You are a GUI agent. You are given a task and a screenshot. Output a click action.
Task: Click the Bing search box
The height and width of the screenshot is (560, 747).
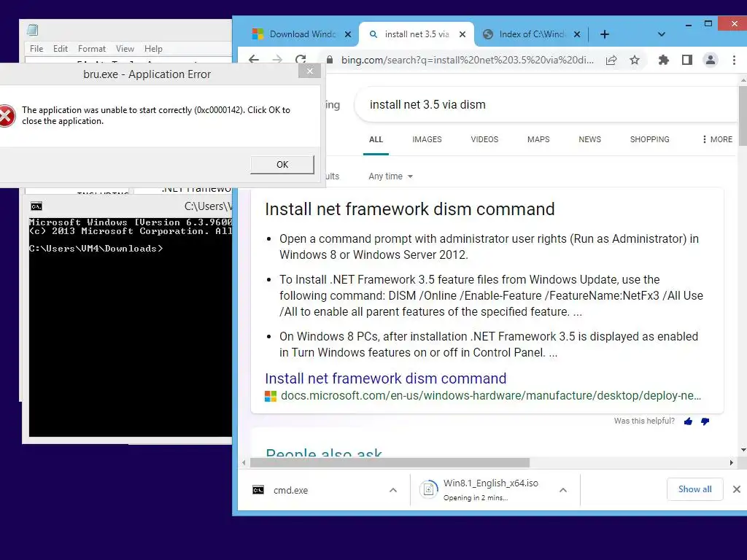click(x=548, y=105)
